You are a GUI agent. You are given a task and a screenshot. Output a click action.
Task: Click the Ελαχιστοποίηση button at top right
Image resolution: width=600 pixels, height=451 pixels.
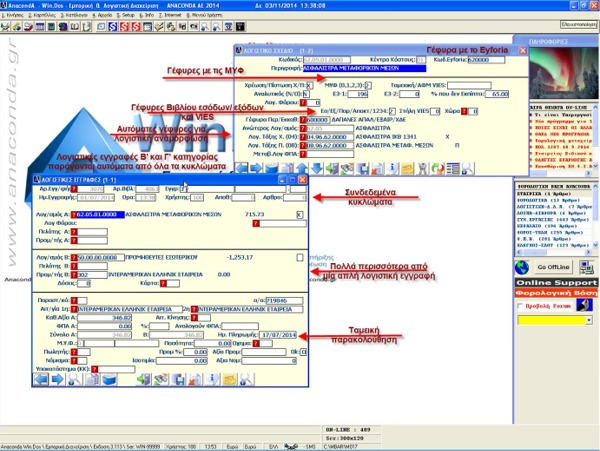click(579, 24)
